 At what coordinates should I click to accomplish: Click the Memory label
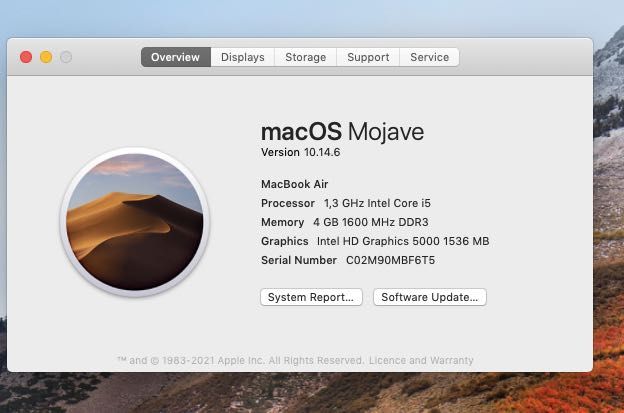pyautogui.click(x=283, y=222)
